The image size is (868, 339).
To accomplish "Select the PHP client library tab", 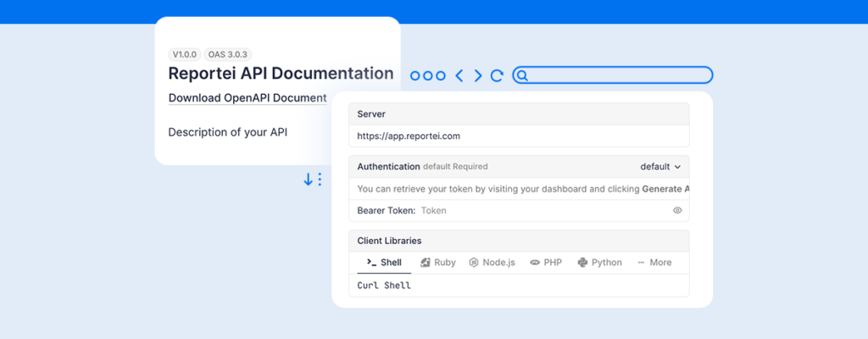I will (x=546, y=263).
